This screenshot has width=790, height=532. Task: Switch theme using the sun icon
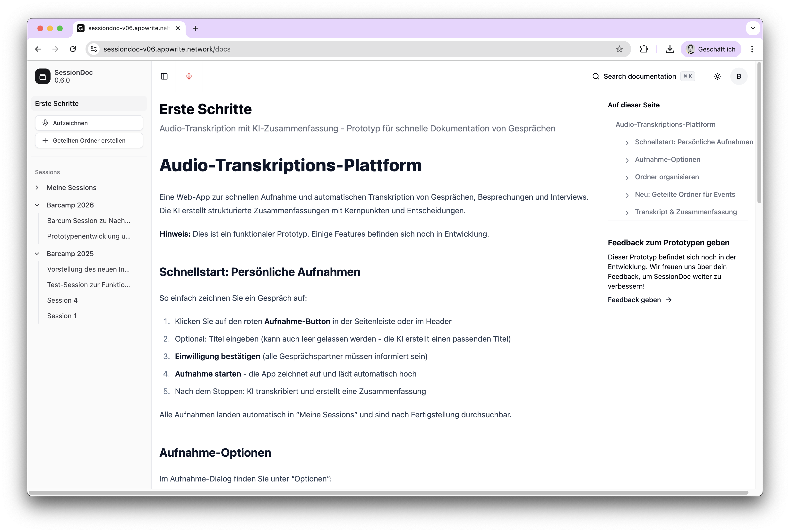[x=717, y=76]
